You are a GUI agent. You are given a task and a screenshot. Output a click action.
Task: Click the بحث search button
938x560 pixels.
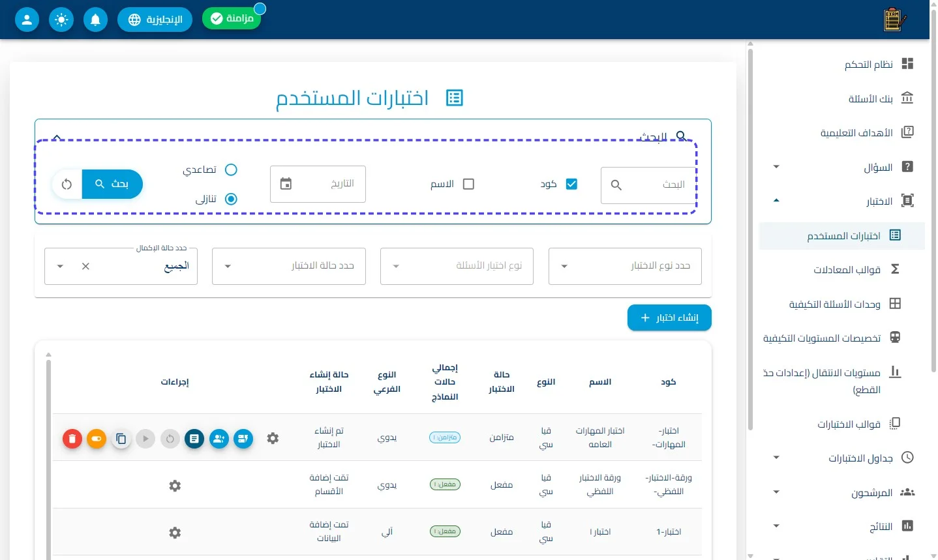pos(112,184)
